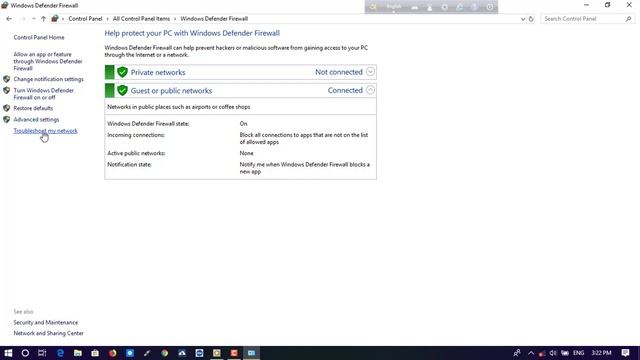Open Control Panel Home link
640x360 pixels.
pyautogui.click(x=39, y=37)
